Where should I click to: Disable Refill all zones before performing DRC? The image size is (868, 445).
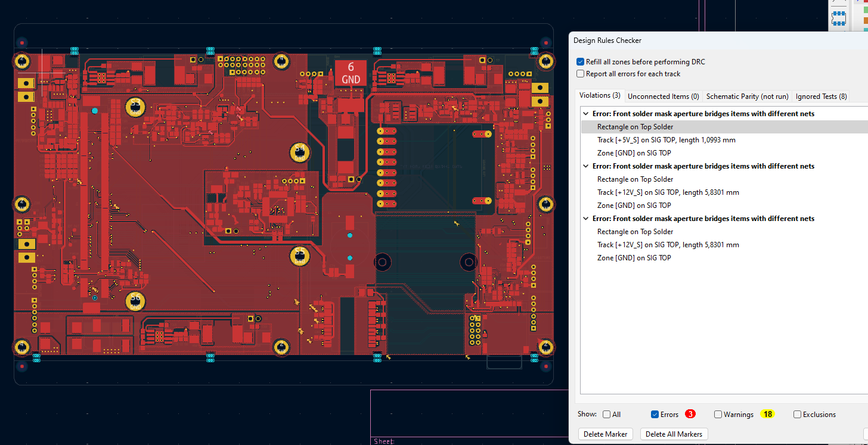pyautogui.click(x=581, y=62)
